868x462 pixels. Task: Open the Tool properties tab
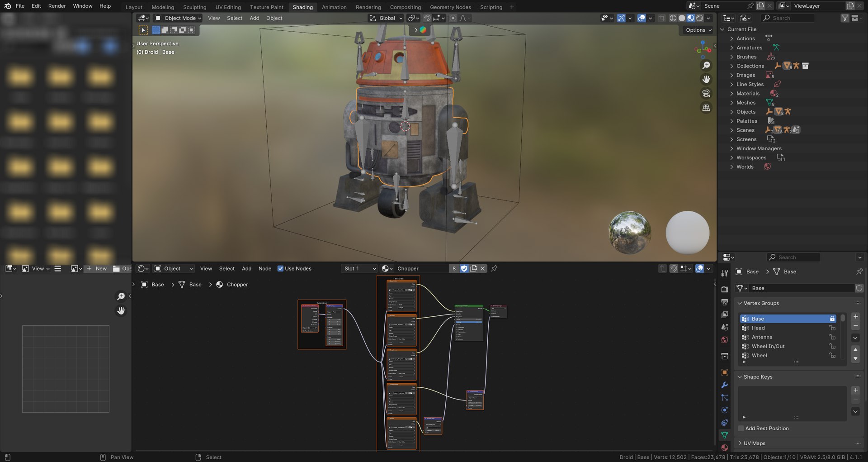(725, 273)
